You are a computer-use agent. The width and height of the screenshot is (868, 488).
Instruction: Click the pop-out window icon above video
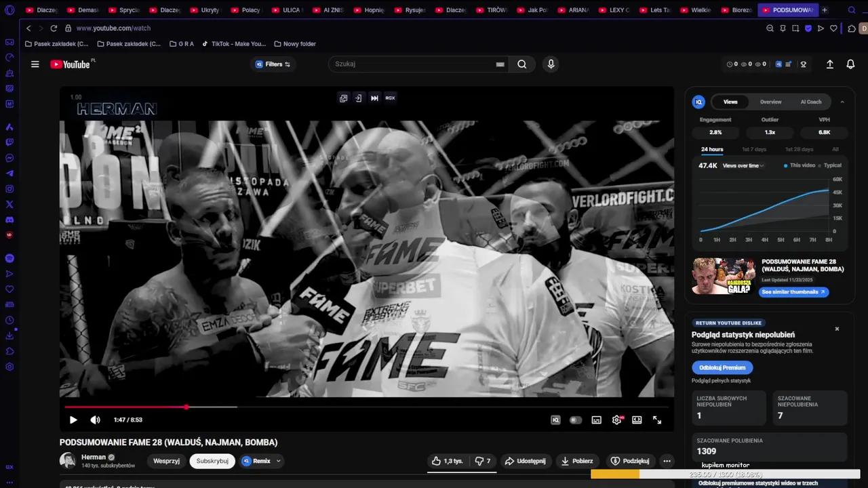343,98
